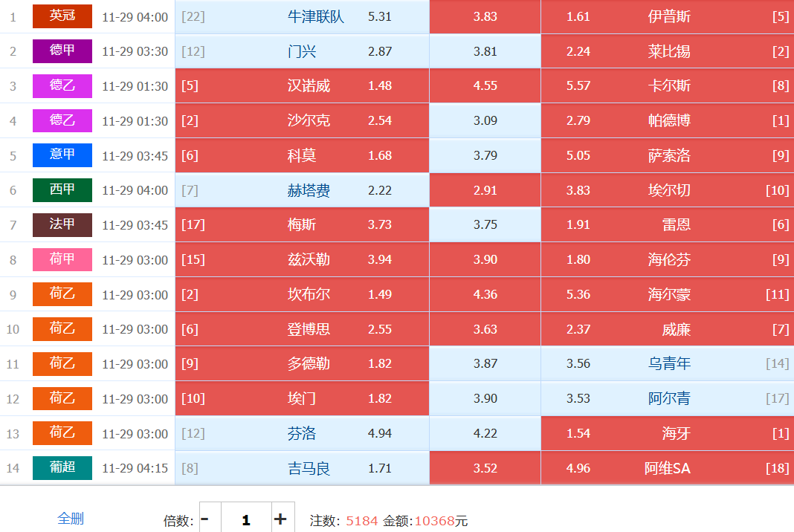Click the 葡超 league badge
794x532 pixels.
click(x=62, y=468)
